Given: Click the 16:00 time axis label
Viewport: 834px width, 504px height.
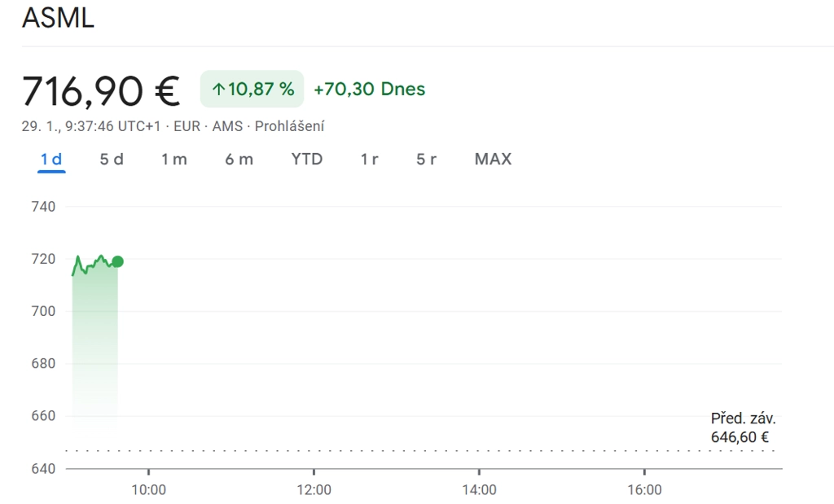Looking at the screenshot, I should tap(643, 489).
